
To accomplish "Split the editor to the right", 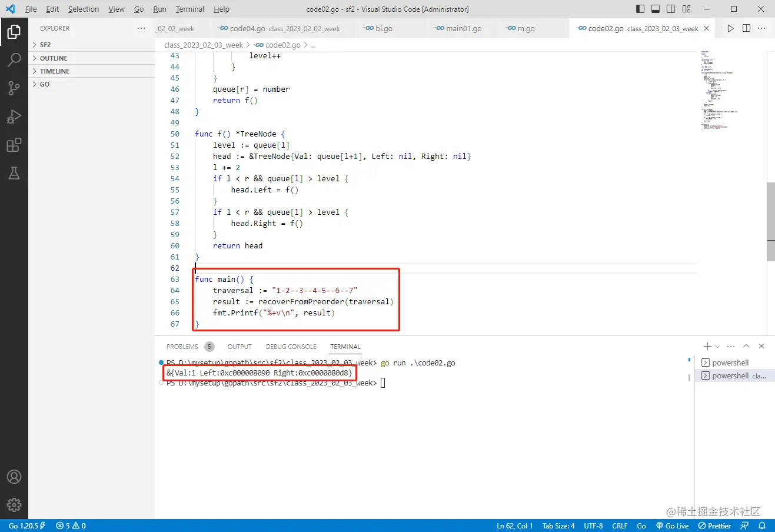I will [x=746, y=28].
